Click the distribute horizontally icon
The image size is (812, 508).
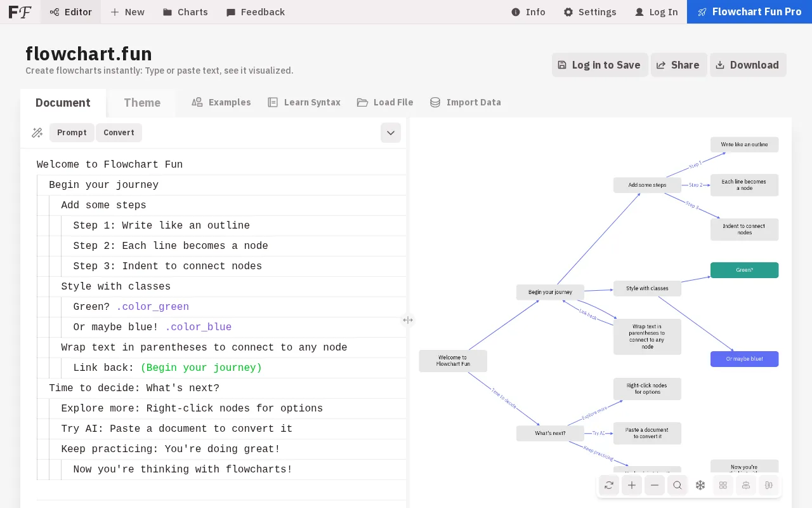tap(769, 485)
